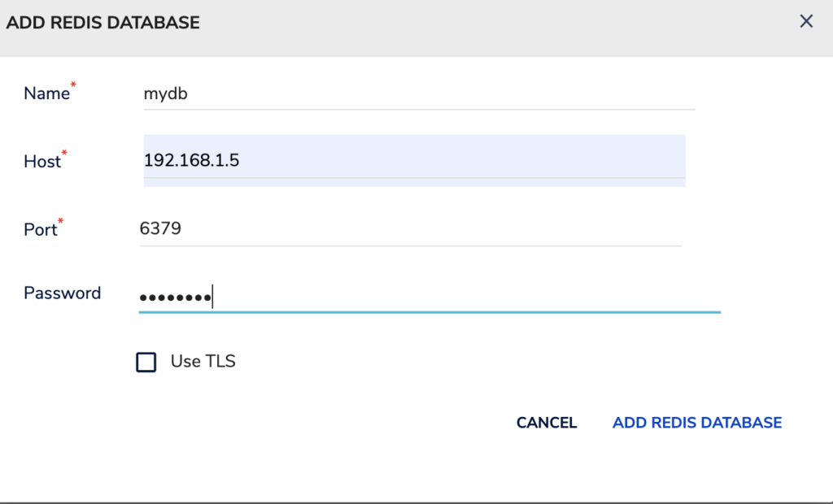Focus the Port input field
Viewport: 833px width, 504px height.
[411, 229]
